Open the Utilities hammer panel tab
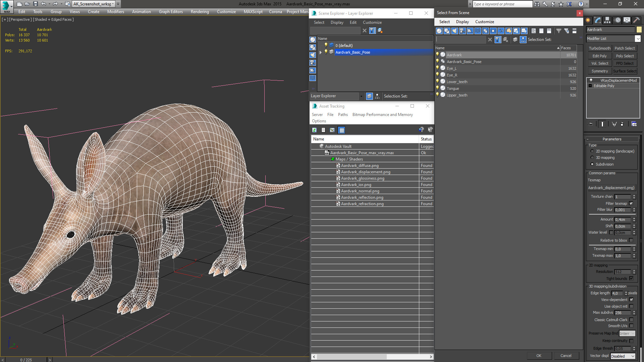Screen dimensions: 644x362 coord(636,20)
